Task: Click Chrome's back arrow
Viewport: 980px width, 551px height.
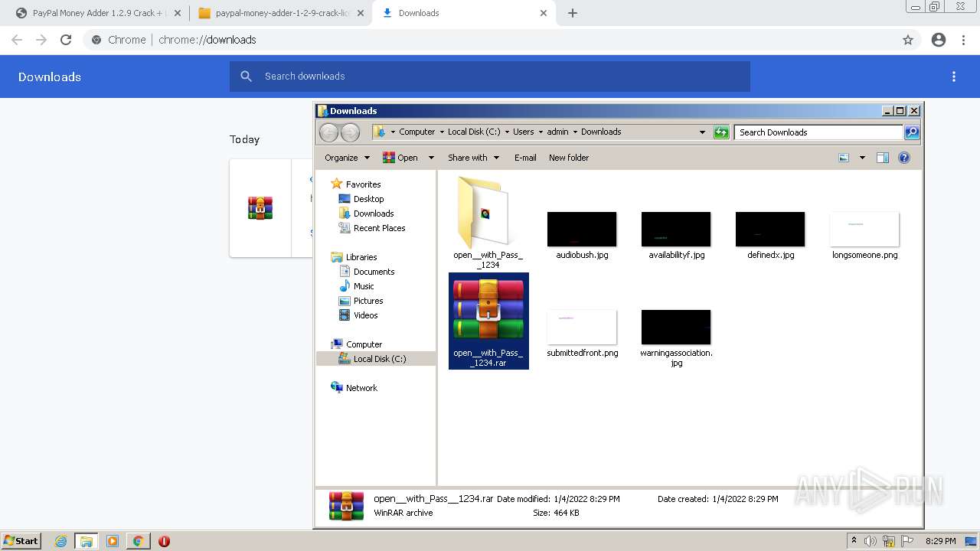Action: click(17, 40)
